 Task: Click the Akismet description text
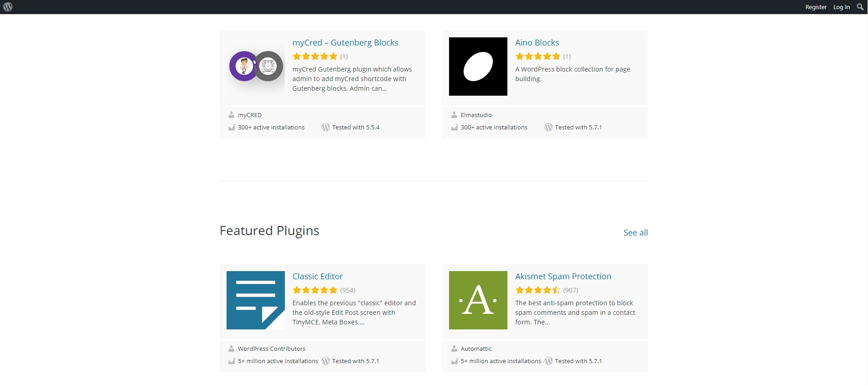click(x=575, y=313)
